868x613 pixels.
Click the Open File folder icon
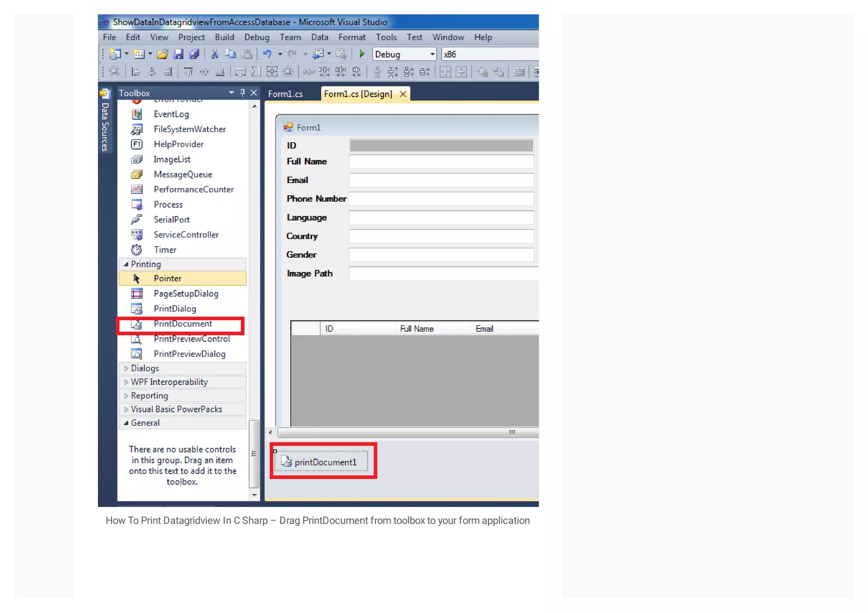[x=162, y=54]
